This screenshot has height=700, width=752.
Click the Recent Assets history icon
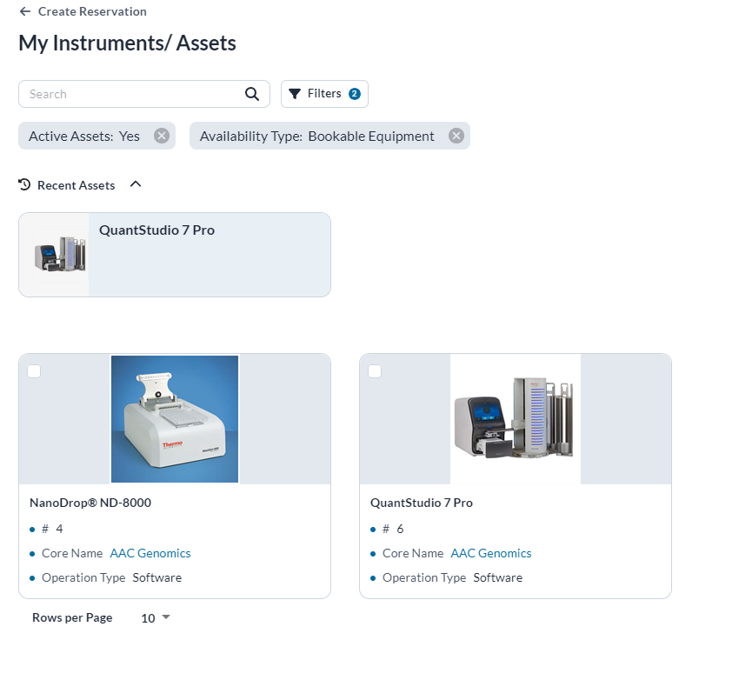click(24, 184)
